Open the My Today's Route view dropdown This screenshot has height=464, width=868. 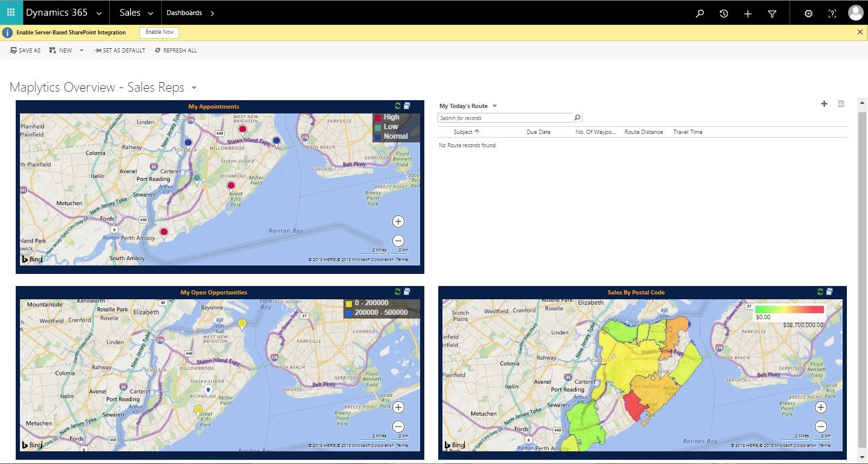pyautogui.click(x=494, y=106)
